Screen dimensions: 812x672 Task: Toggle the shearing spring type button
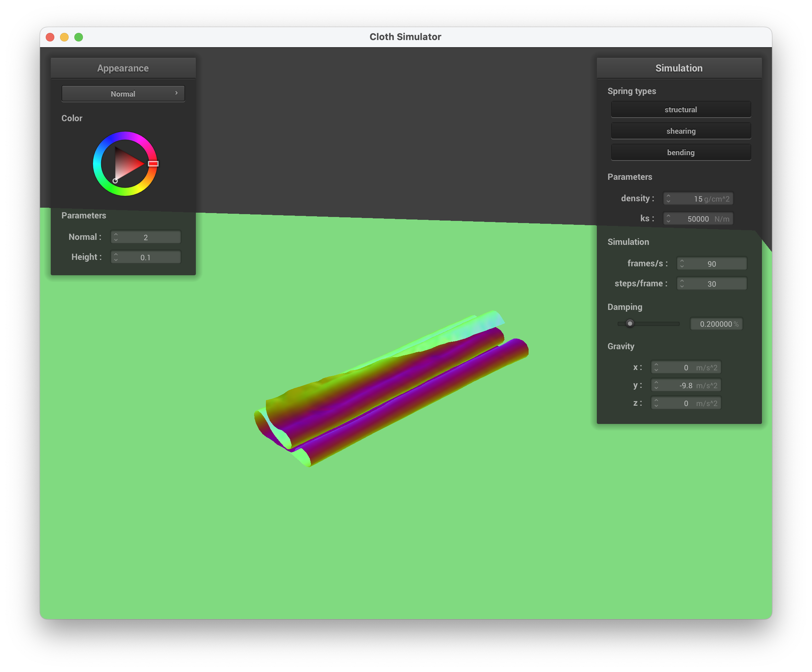coord(680,131)
